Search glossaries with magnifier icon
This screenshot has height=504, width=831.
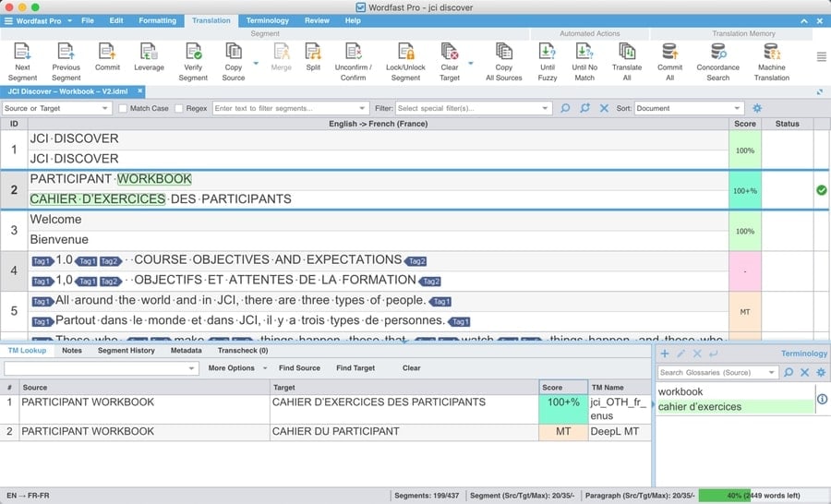coord(789,373)
